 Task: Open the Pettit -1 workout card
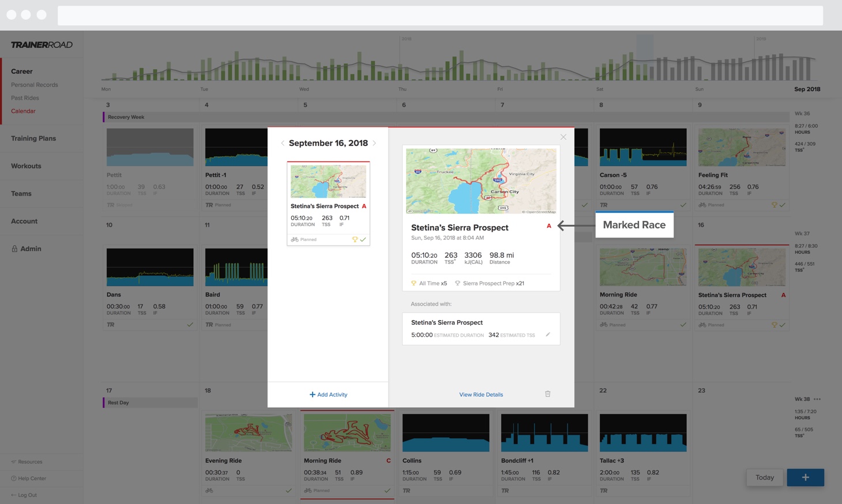[x=236, y=168]
